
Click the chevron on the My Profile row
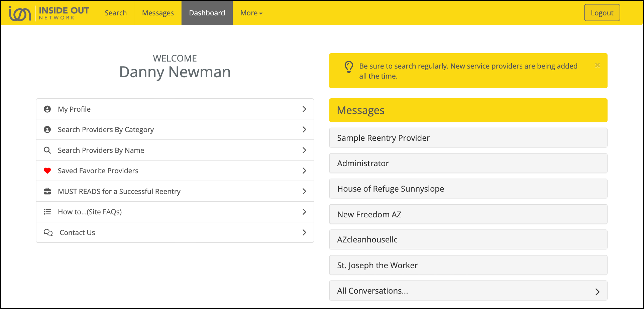[x=304, y=109]
